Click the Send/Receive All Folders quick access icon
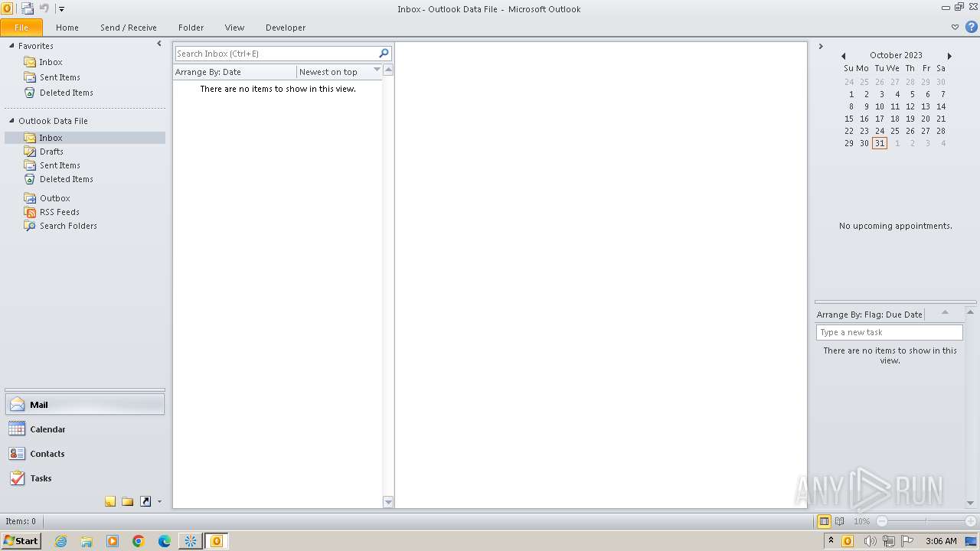Screen dimensions: 980x551 click(x=28, y=8)
